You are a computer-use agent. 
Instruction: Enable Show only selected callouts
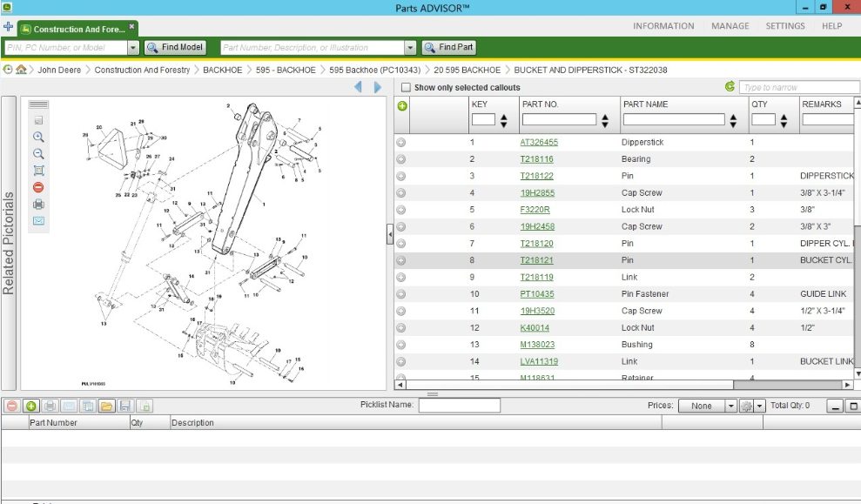(406, 87)
